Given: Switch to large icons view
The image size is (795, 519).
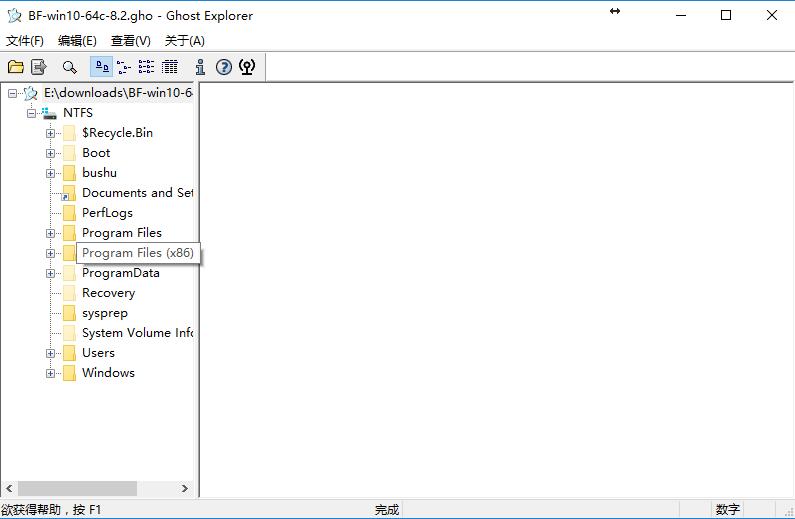Looking at the screenshot, I should click(x=101, y=67).
